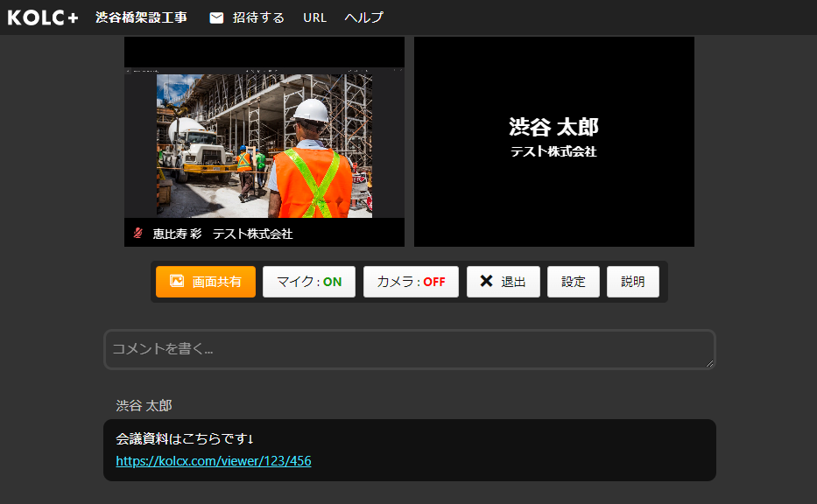Open the 設定 settings button
Screen dimensions: 817x504
coord(574,282)
